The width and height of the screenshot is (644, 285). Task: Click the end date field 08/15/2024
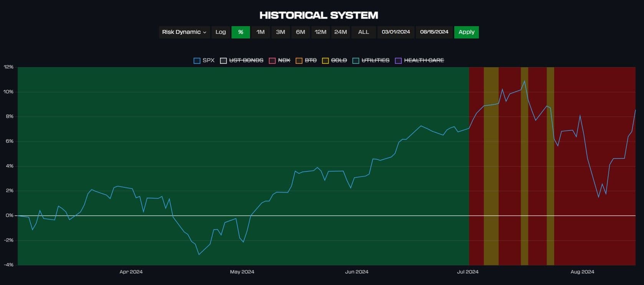(434, 32)
